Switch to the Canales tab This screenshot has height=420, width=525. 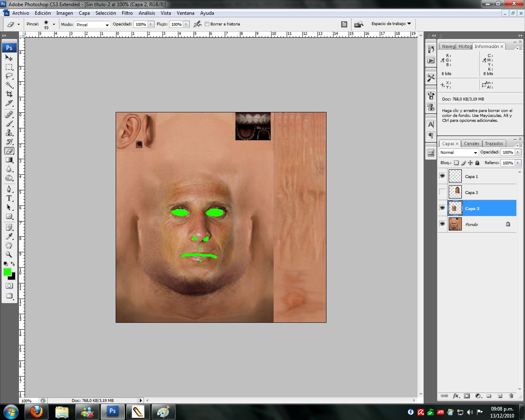click(471, 144)
